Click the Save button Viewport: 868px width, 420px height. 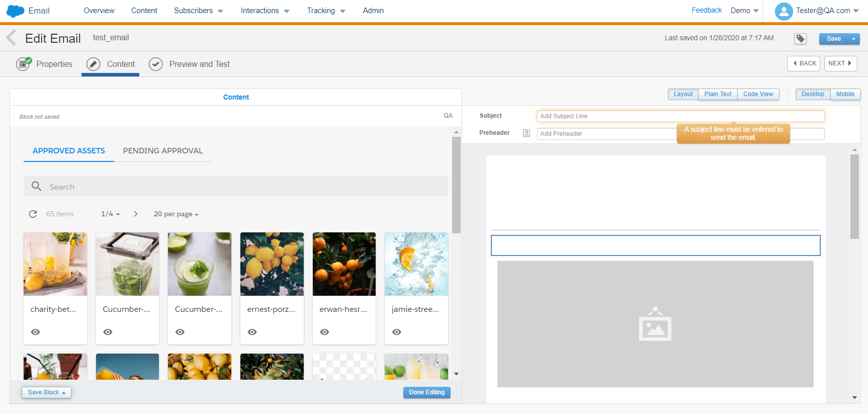pyautogui.click(x=833, y=39)
